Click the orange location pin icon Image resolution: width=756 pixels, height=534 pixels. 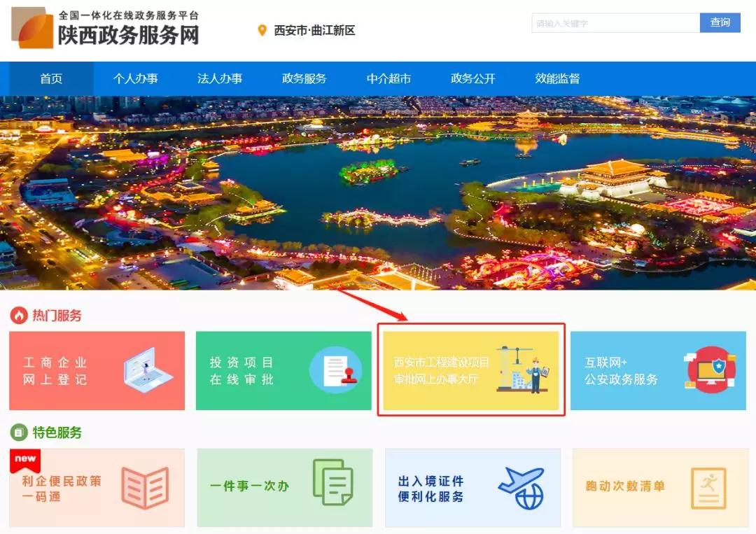click(x=262, y=30)
